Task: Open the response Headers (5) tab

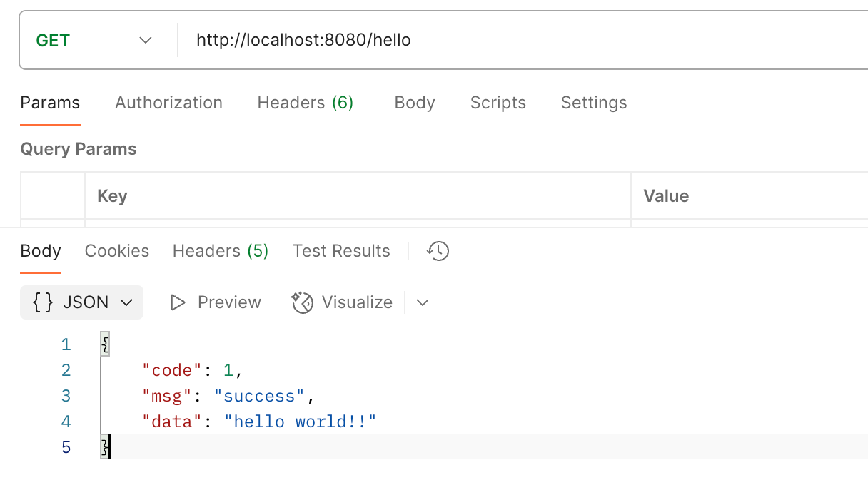Action: (220, 251)
